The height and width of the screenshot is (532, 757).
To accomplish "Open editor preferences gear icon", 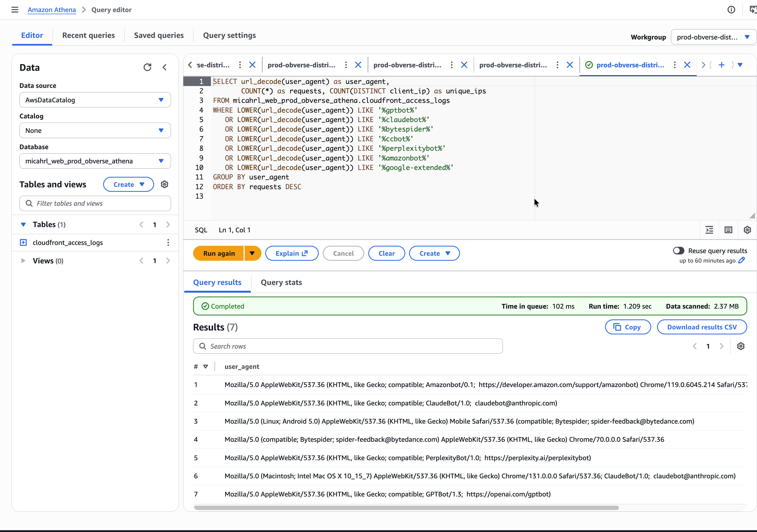I will (x=747, y=230).
